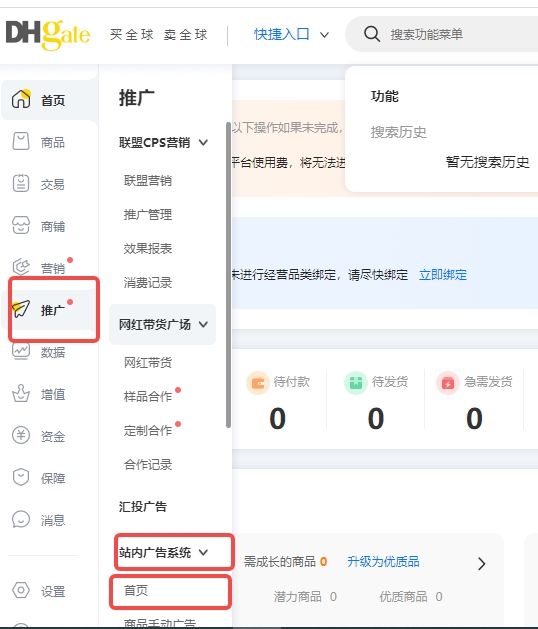Open 资金 yen icon in sidebar
This screenshot has height=629, width=538.
pyautogui.click(x=21, y=435)
